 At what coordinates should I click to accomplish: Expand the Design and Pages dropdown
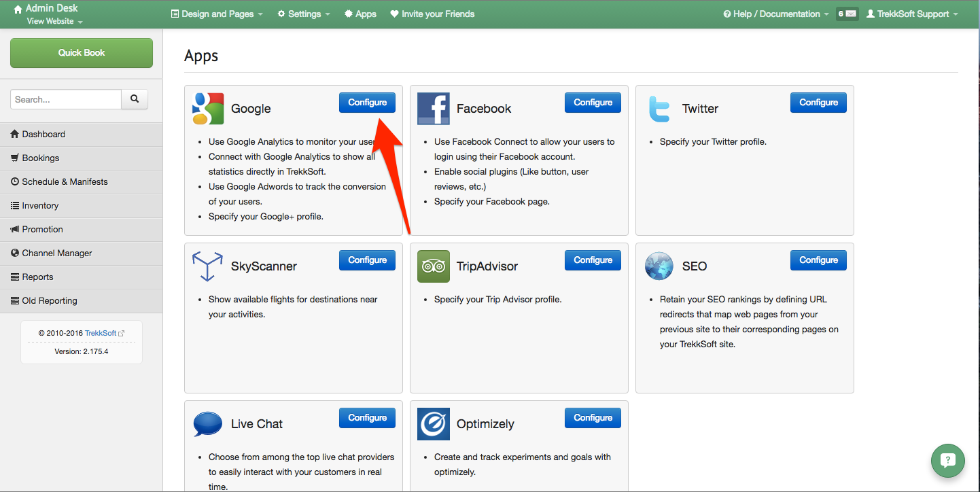[217, 14]
